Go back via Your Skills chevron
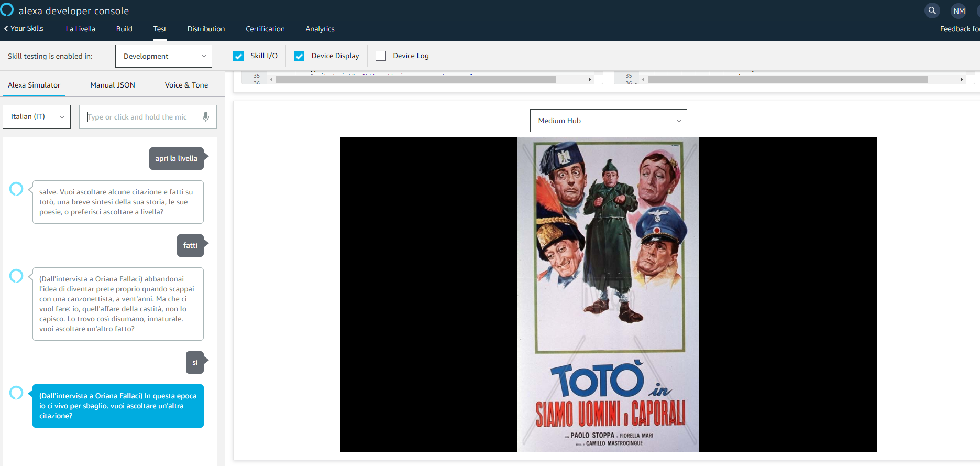The width and height of the screenshot is (980, 466). point(6,29)
